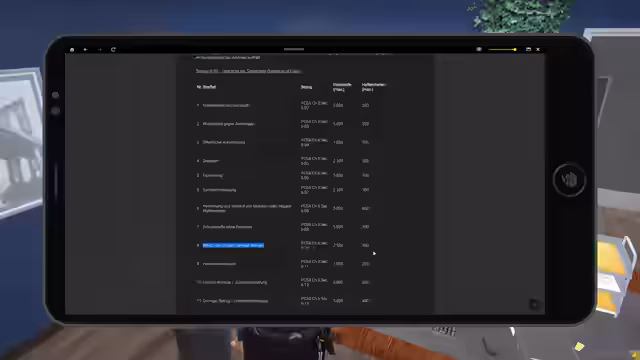Reload the page with the refresh icon
Image resolution: width=640 pixels, height=360 pixels.
[113, 50]
